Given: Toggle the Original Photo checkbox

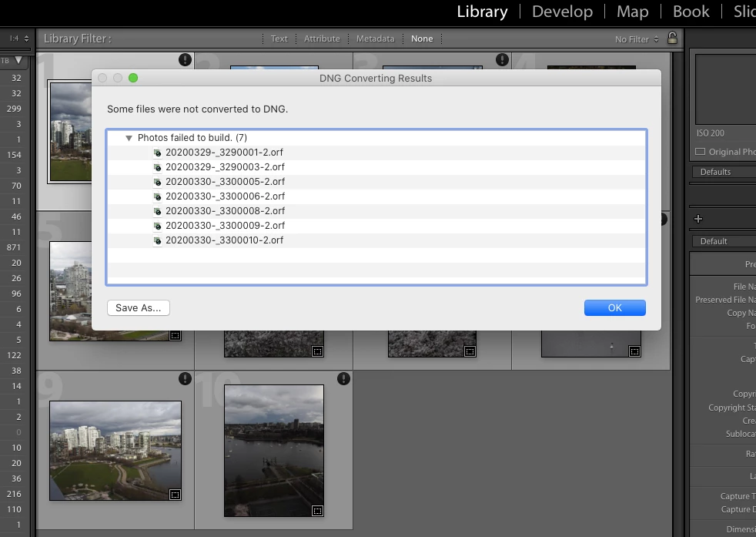Looking at the screenshot, I should point(700,152).
